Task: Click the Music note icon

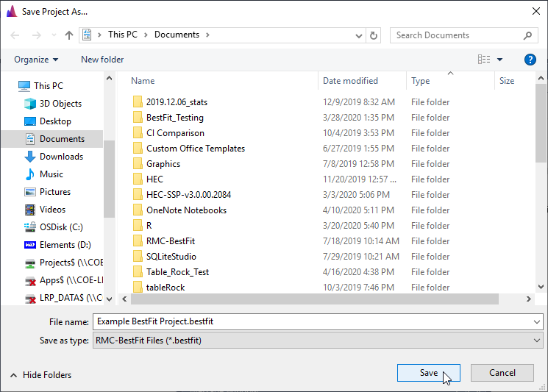Action: (30, 174)
